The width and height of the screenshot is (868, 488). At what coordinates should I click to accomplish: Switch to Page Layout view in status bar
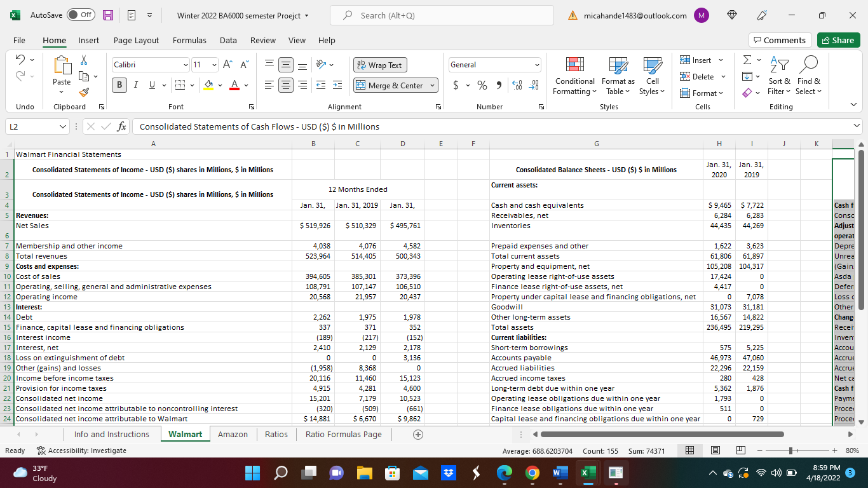coord(715,451)
